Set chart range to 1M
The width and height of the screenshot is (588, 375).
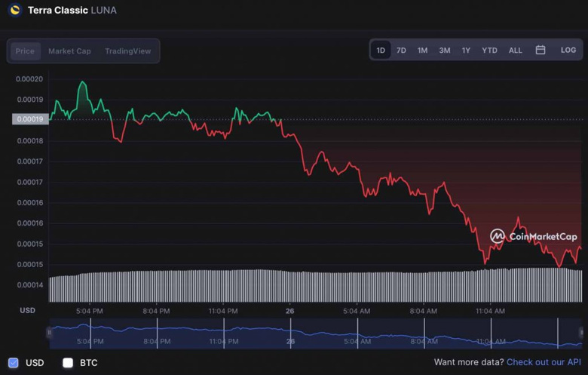[422, 51]
